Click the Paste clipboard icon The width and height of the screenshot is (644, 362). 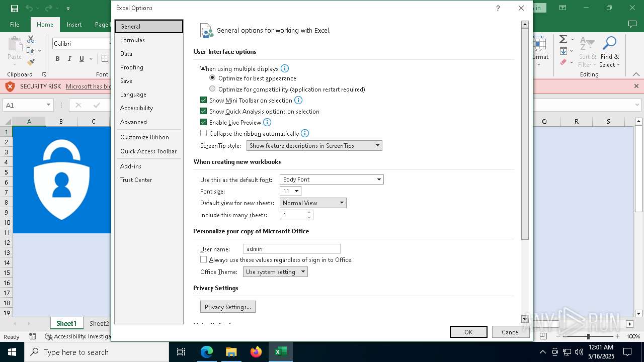(x=15, y=44)
